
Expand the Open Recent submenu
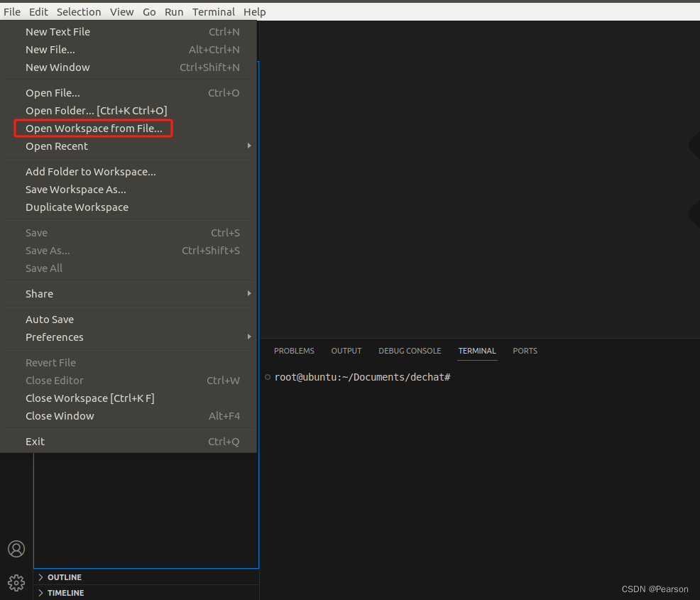(57, 146)
